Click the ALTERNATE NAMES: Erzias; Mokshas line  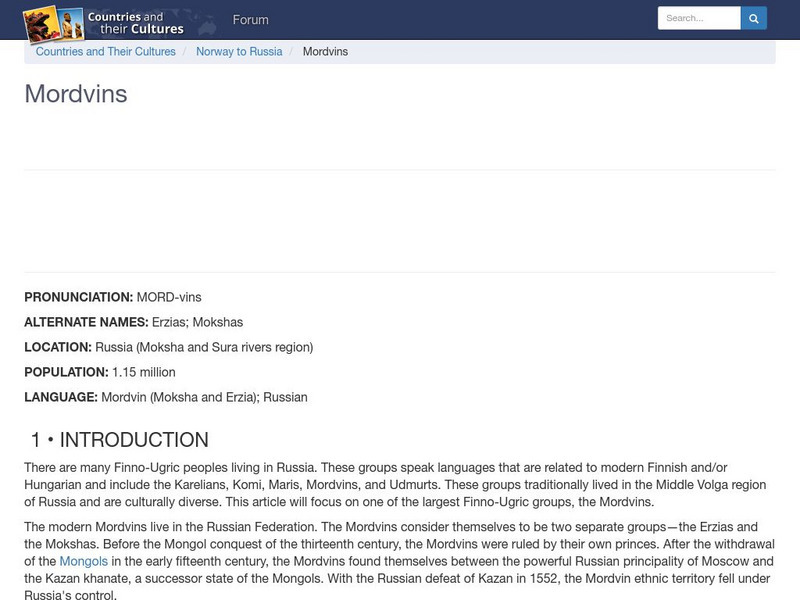[134, 322]
